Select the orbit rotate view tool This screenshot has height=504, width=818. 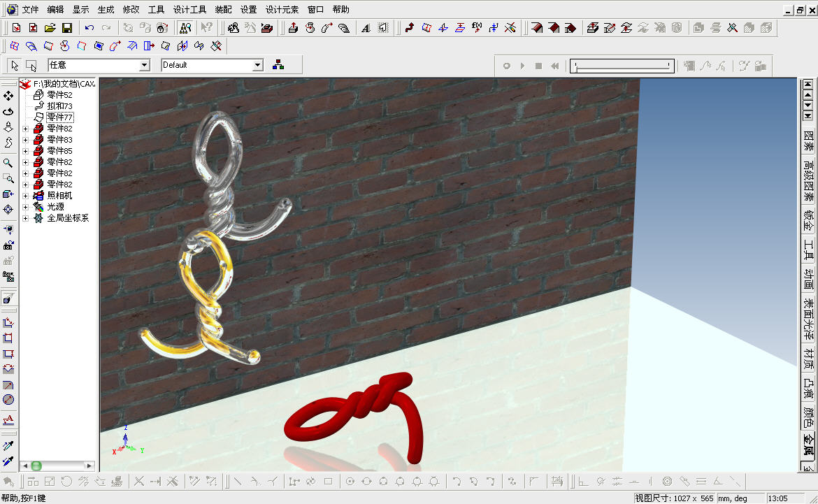8,112
